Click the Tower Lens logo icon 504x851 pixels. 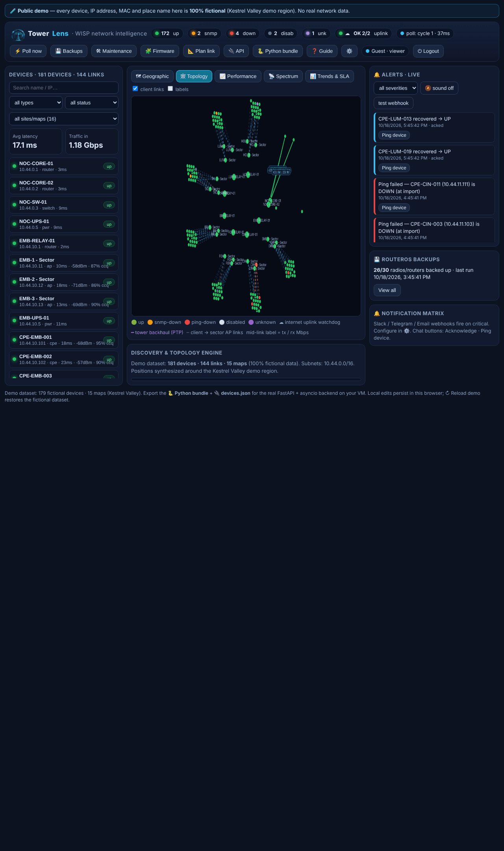(x=18, y=34)
